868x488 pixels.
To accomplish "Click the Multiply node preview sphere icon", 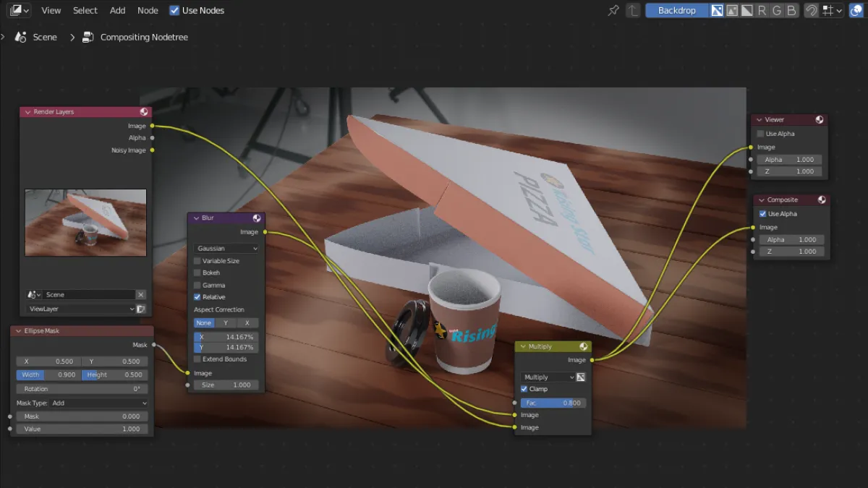I will (x=583, y=347).
